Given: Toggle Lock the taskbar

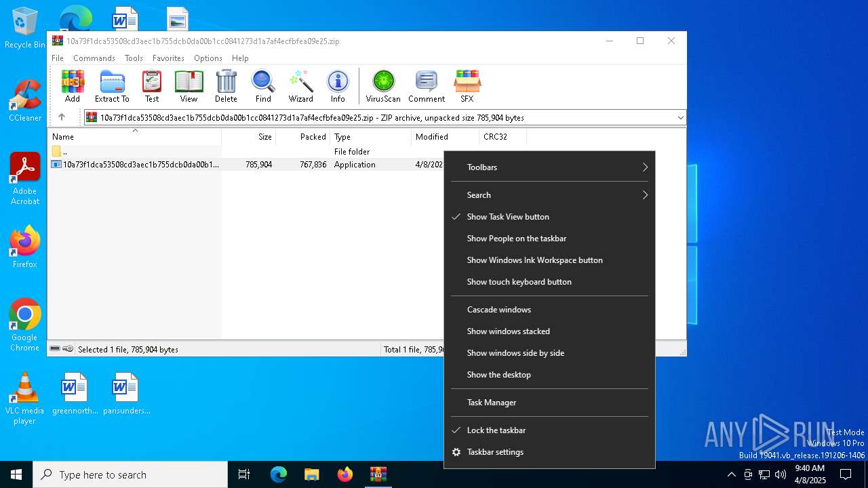Looking at the screenshot, I should [549, 430].
